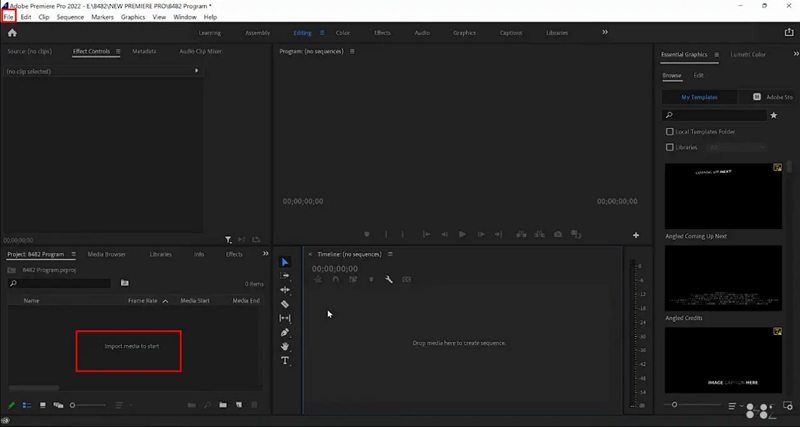
Task: Switch Project panel to Icon view
Action: click(x=43, y=405)
